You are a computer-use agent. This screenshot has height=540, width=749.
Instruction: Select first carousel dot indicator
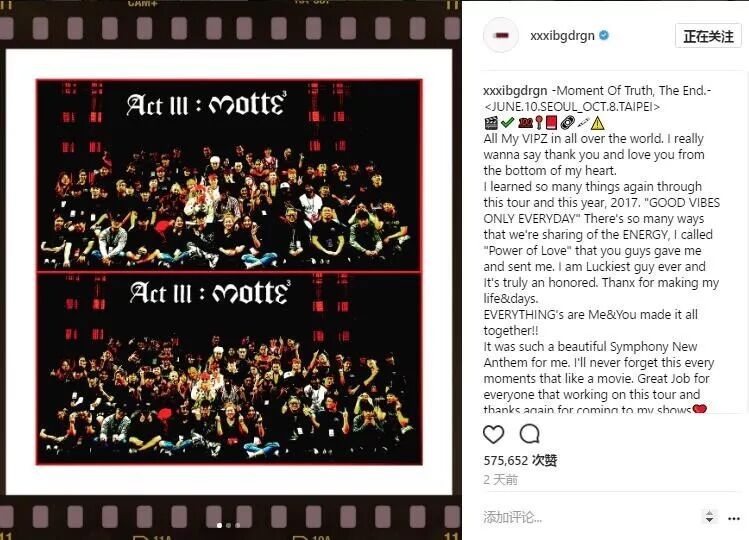(x=219, y=525)
